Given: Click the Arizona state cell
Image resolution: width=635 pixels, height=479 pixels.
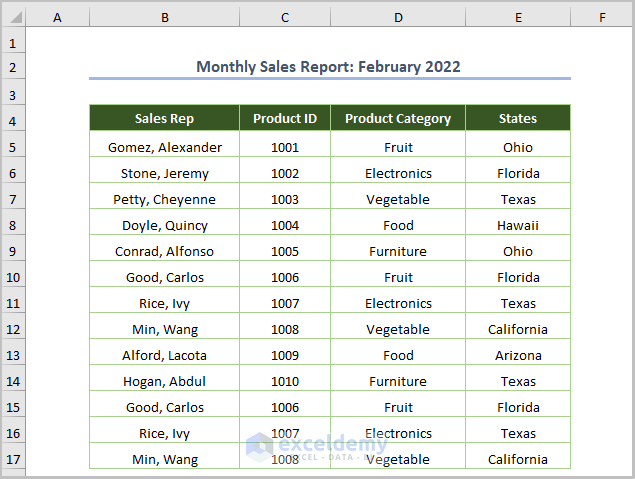Looking at the screenshot, I should point(518,355).
